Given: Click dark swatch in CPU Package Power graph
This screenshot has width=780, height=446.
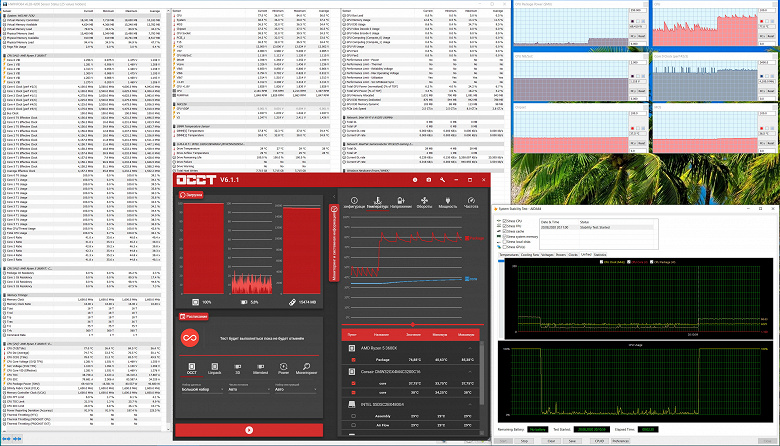Looking at the screenshot, I should (x=632, y=21).
